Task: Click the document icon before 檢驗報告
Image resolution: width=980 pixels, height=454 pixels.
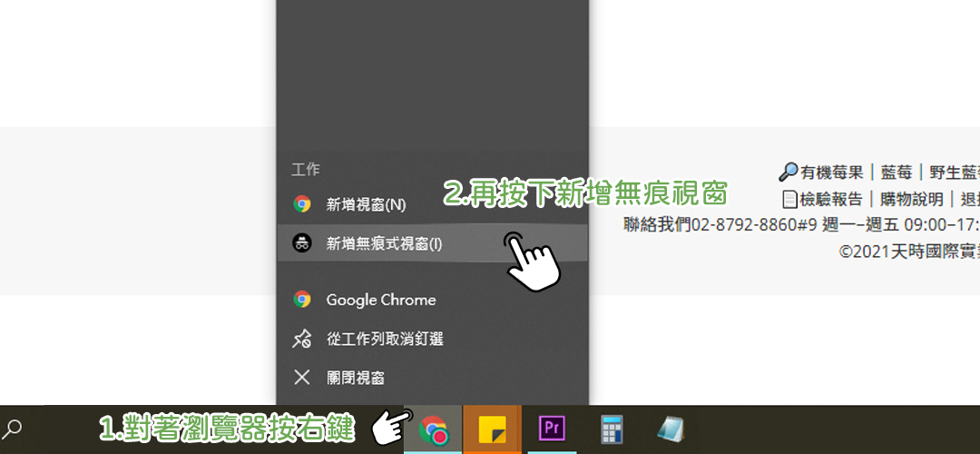Action: (790, 200)
